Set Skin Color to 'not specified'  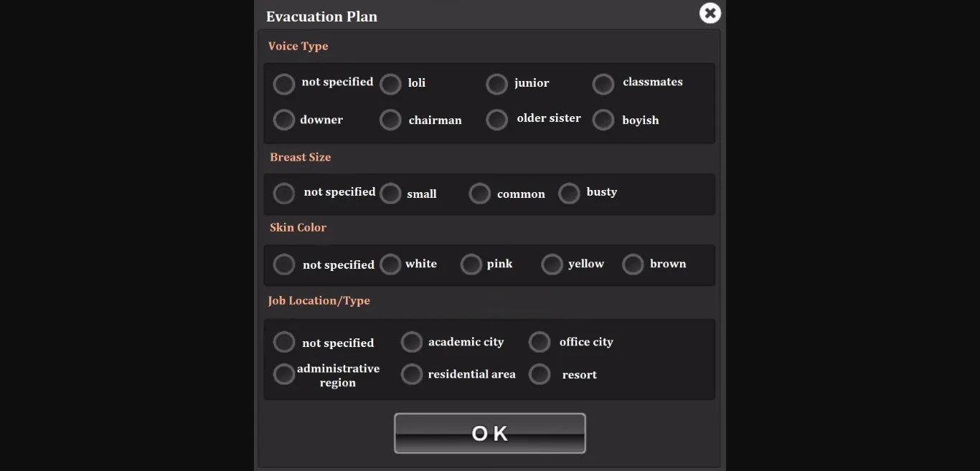click(x=284, y=265)
